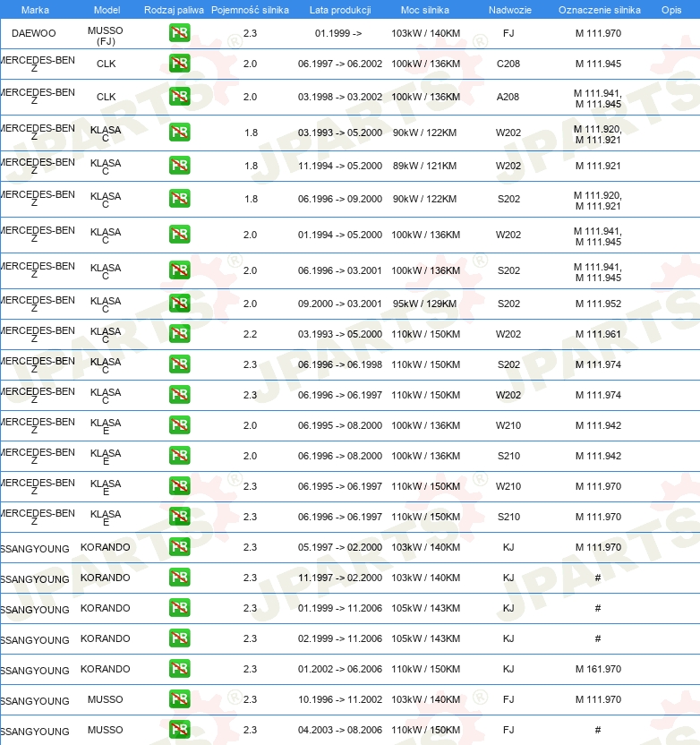Click the Nadwozie column header
Image resolution: width=700 pixels, height=745 pixels.
[510, 10]
